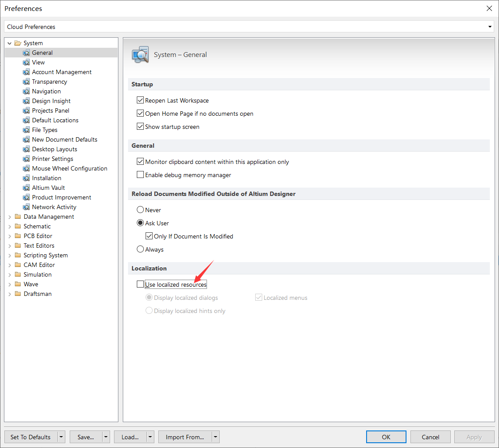Viewport: 499px width, 448px height.
Task: Enable debug memory manager checkbox
Action: [140, 174]
